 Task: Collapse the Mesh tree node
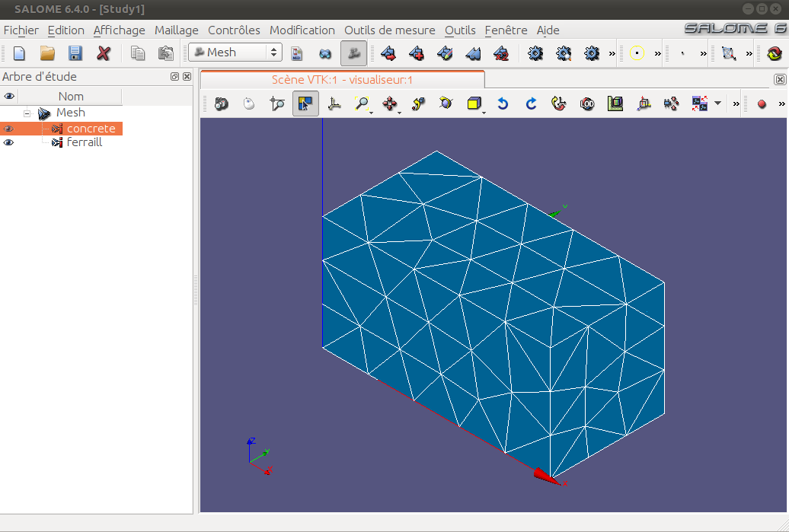[x=27, y=113]
